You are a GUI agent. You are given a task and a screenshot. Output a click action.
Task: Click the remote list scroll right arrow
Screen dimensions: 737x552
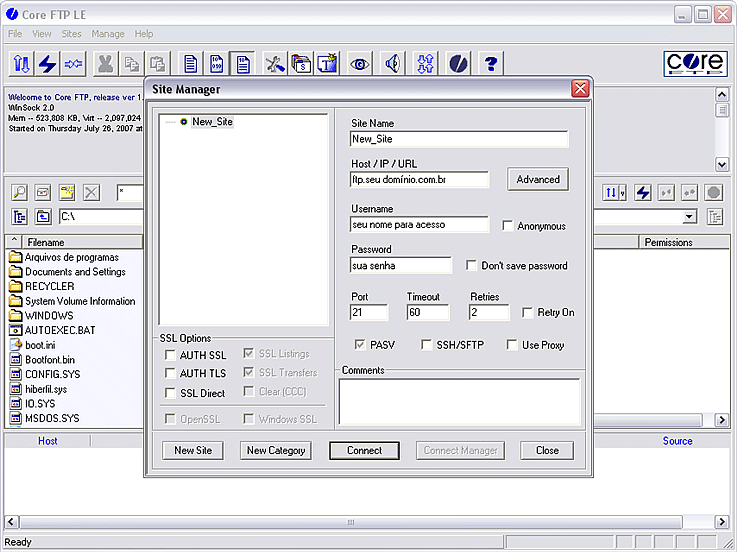721,420
